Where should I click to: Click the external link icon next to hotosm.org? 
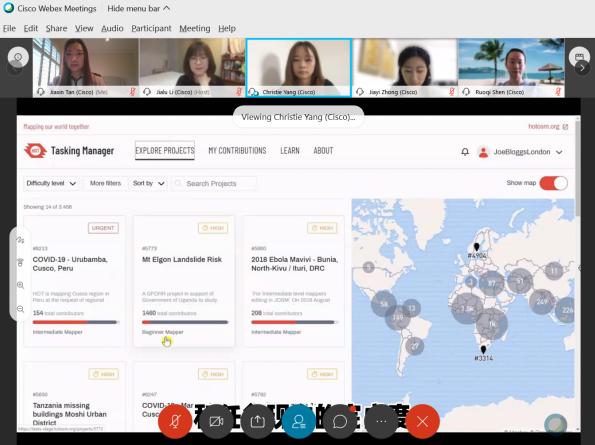[565, 127]
